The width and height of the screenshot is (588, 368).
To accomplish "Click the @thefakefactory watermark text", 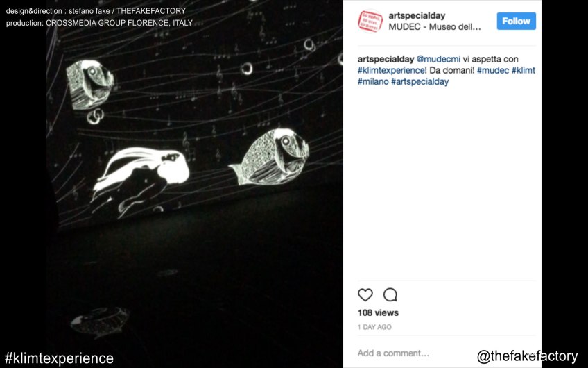I will [x=527, y=356].
